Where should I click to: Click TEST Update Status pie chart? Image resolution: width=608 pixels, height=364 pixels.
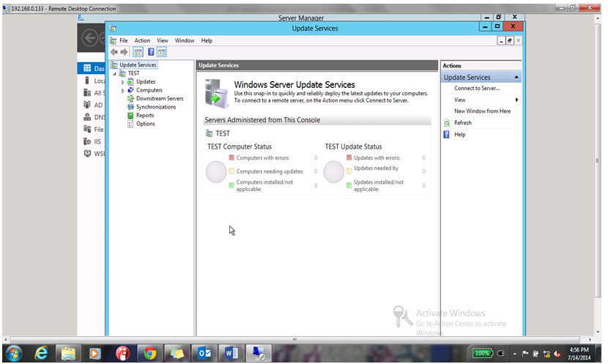coord(333,172)
